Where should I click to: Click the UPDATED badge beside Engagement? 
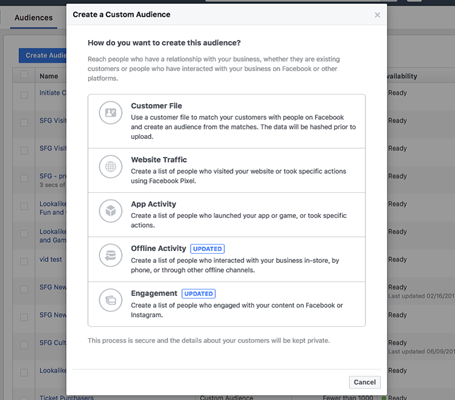[x=199, y=294]
